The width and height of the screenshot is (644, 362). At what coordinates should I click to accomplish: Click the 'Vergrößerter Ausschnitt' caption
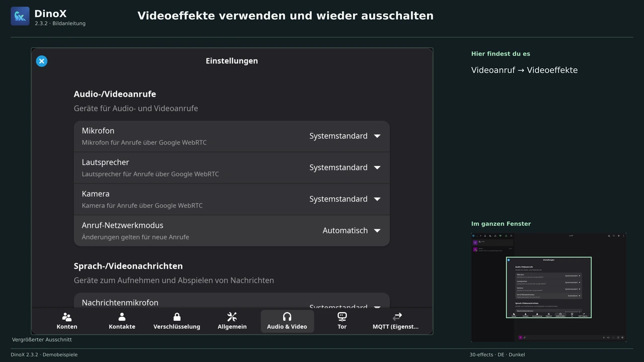[x=42, y=340]
